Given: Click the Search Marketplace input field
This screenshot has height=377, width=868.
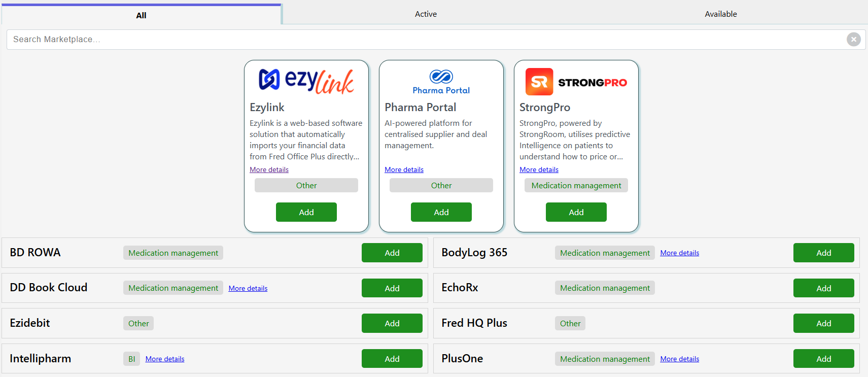Looking at the screenshot, I should click(x=426, y=40).
